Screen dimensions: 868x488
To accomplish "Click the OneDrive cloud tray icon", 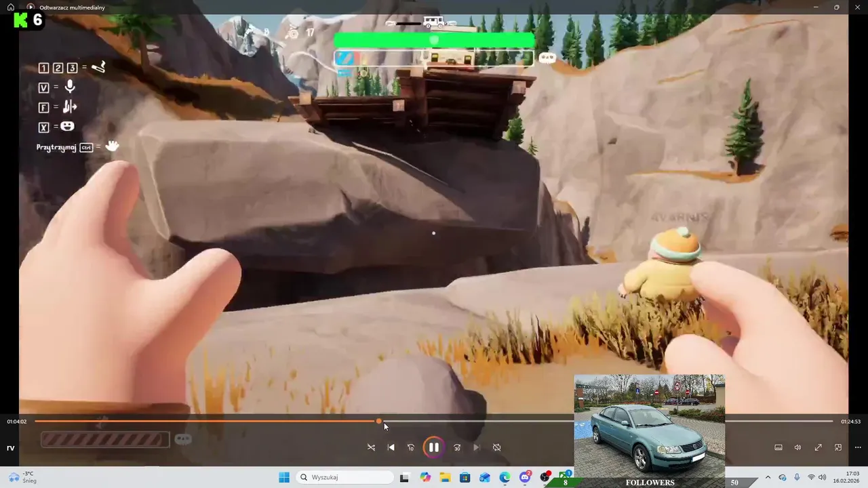I will pyautogui.click(x=783, y=477).
